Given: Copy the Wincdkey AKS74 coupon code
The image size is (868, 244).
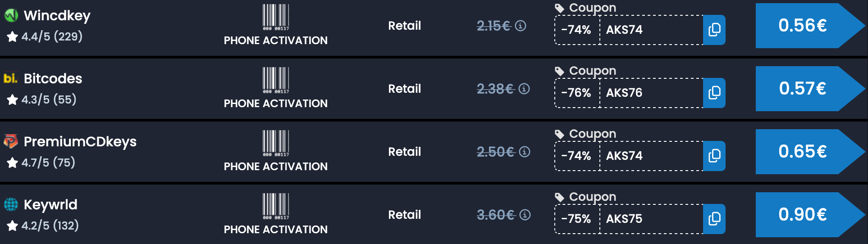Looking at the screenshot, I should [714, 30].
